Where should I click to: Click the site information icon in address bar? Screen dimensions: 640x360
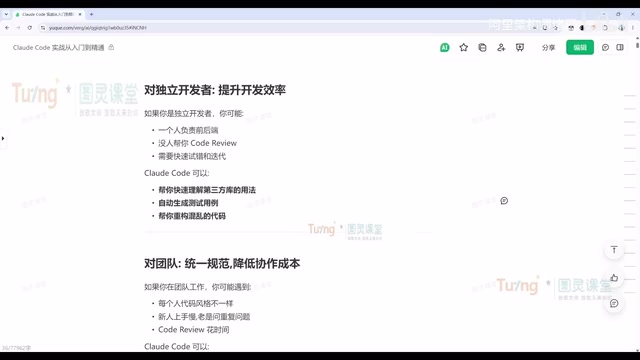pyautogui.click(x=42, y=28)
